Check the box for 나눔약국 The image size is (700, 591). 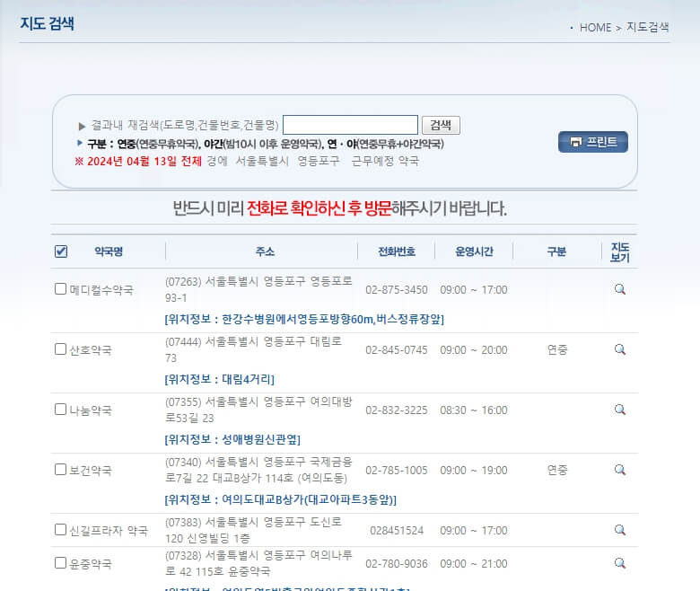(61, 410)
